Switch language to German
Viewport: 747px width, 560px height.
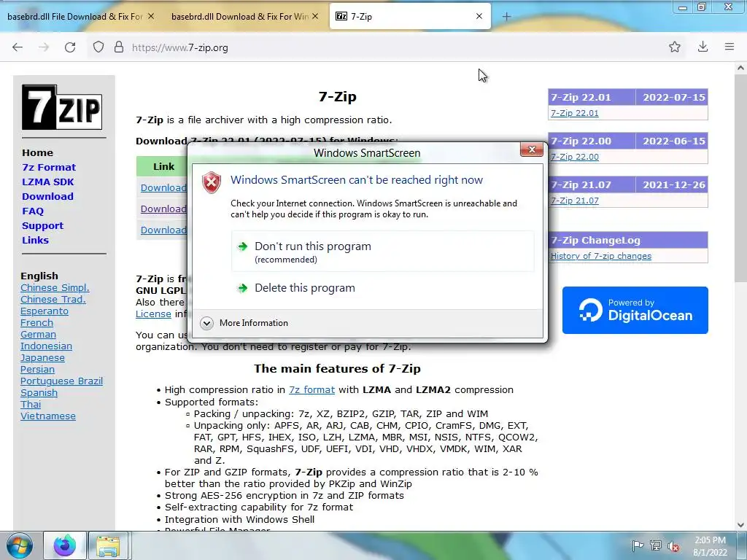point(38,334)
